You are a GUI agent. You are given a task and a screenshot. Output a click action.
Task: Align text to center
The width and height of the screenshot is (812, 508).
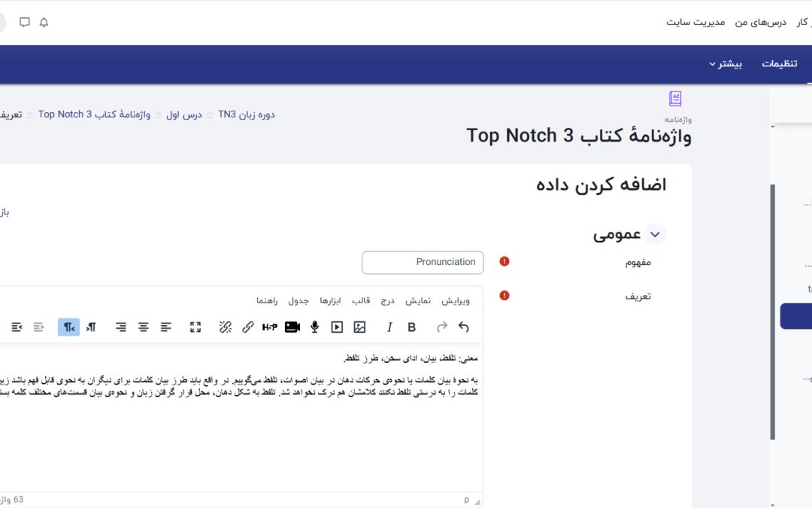[x=143, y=327]
